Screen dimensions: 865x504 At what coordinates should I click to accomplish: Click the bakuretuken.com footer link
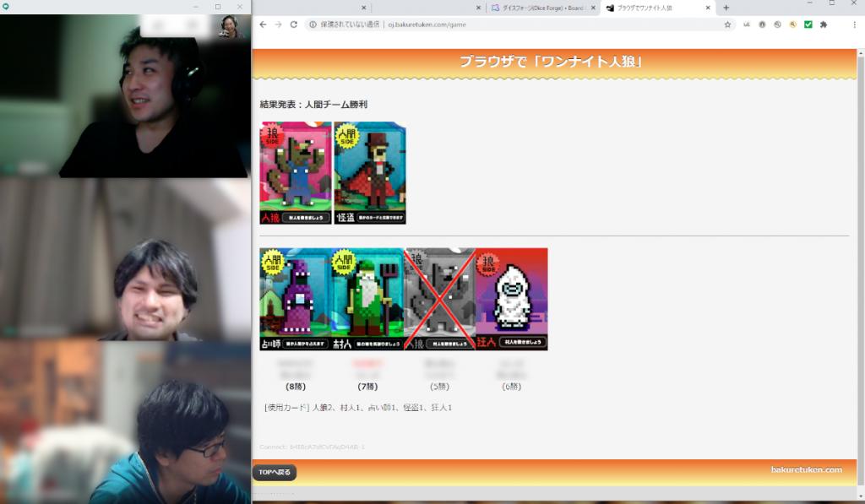806,469
